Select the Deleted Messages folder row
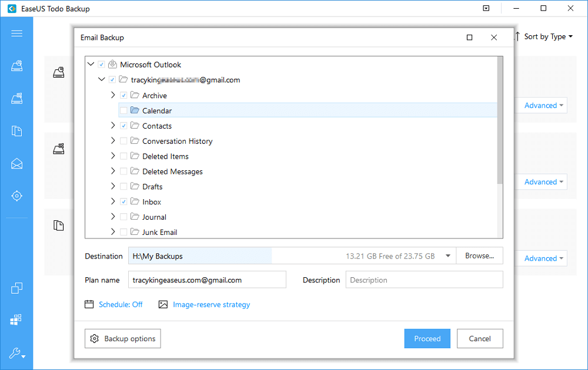 [308, 171]
